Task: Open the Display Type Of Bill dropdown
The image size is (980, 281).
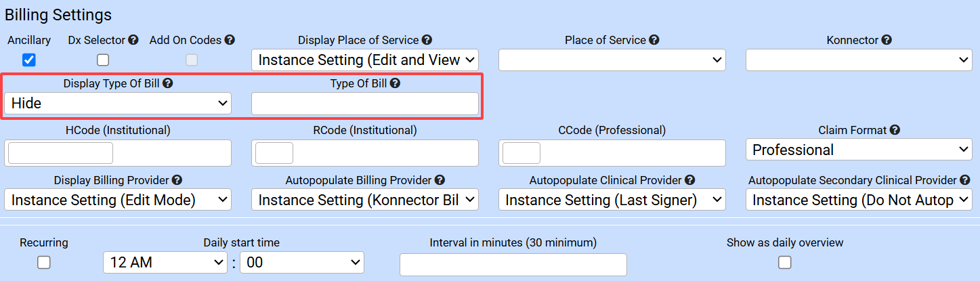Action: click(x=118, y=103)
